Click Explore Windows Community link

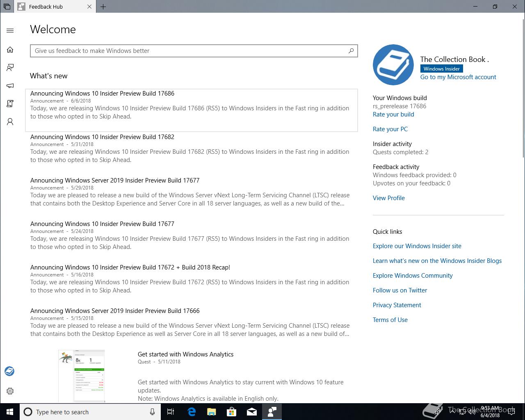(x=413, y=276)
